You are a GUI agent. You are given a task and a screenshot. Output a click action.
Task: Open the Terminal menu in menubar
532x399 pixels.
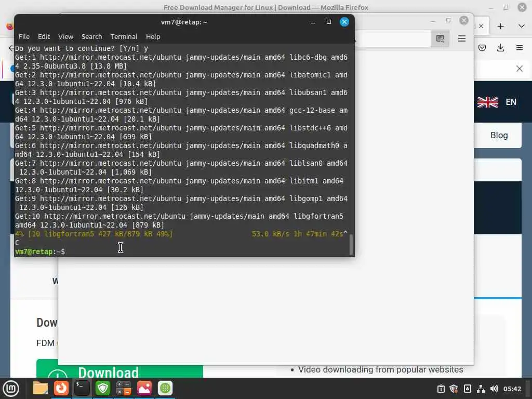point(124,37)
